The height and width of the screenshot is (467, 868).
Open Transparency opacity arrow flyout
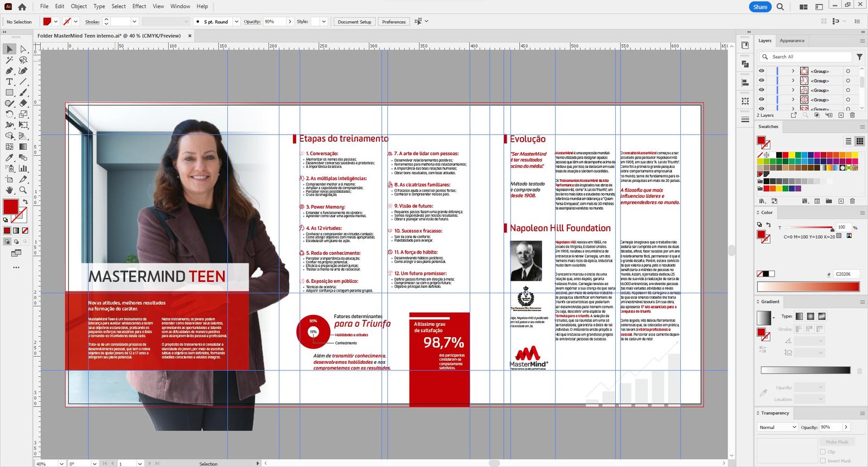point(846,427)
